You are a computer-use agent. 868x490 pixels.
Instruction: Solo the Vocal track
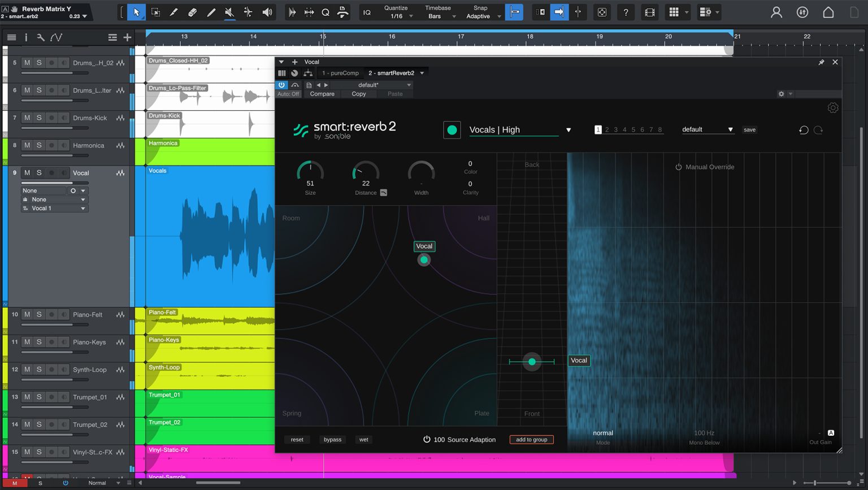(x=38, y=172)
